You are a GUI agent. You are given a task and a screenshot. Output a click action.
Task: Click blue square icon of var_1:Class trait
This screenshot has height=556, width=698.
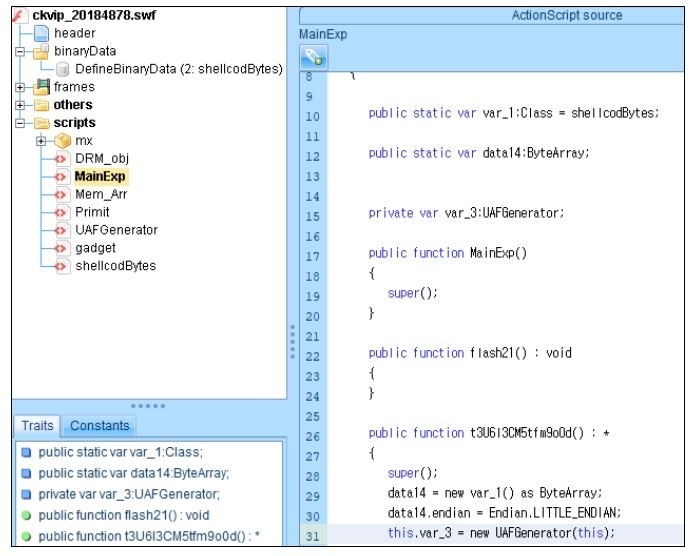click(x=27, y=452)
